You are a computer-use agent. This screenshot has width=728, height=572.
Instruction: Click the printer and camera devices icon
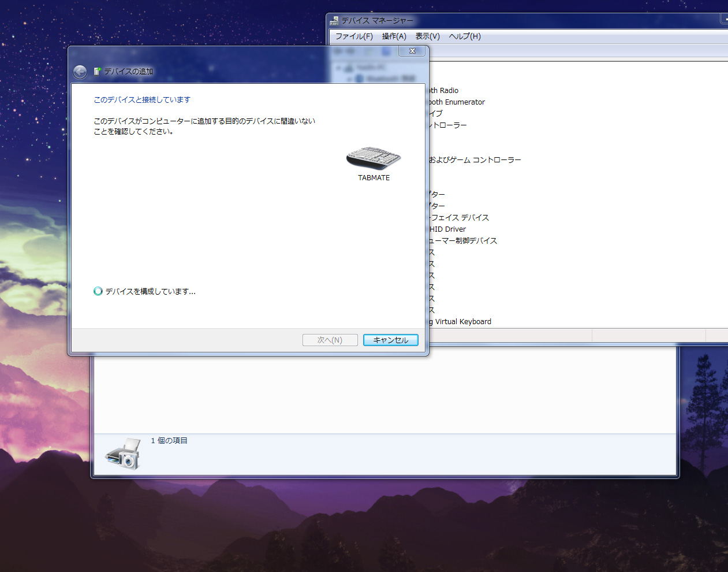coord(123,454)
